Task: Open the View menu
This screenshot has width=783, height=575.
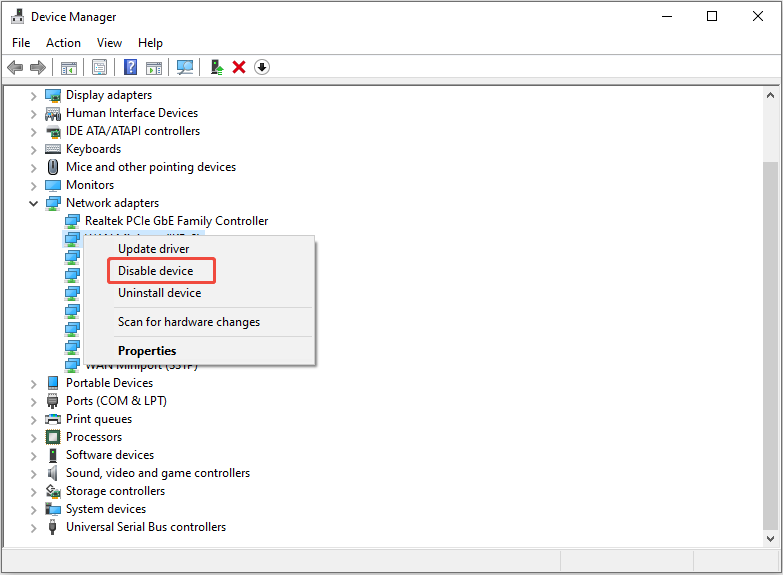Action: tap(109, 43)
